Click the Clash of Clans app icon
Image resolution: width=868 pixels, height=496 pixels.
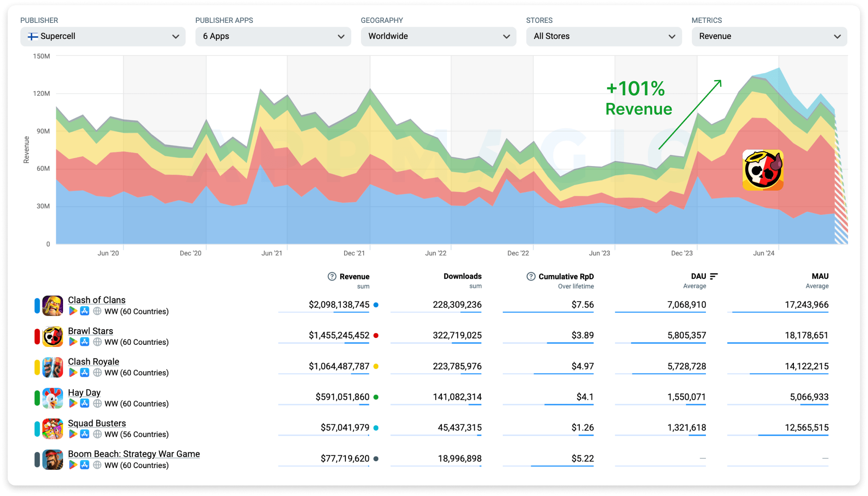tap(52, 305)
